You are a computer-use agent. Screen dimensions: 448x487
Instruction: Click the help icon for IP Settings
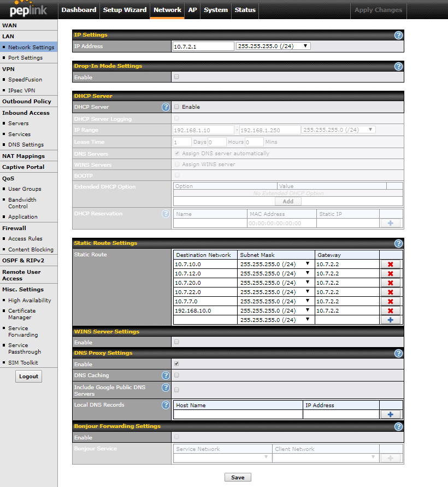(398, 35)
